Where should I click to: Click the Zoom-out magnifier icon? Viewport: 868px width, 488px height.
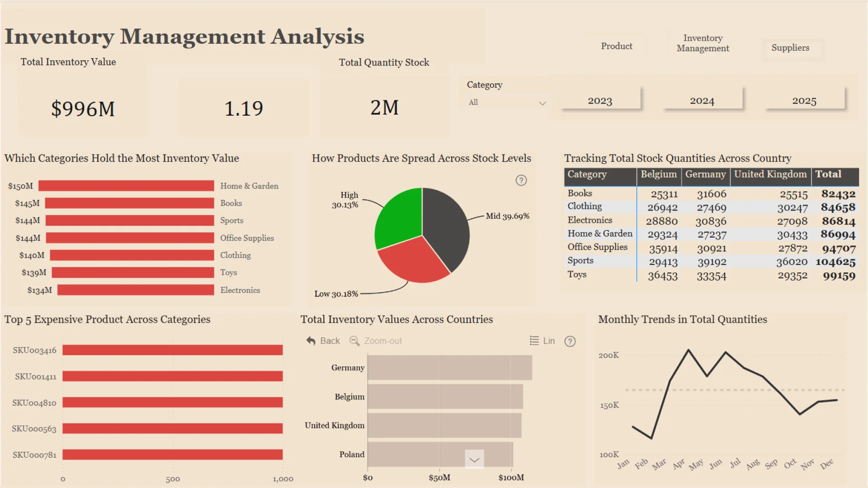[354, 341]
